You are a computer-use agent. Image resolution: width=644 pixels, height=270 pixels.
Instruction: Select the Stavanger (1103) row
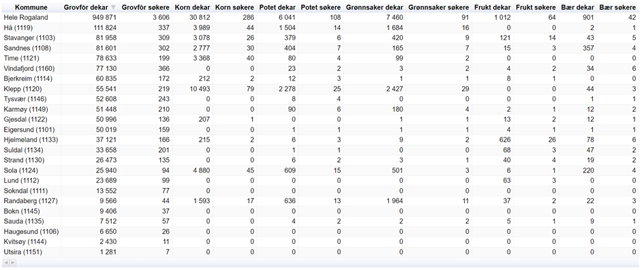point(320,37)
